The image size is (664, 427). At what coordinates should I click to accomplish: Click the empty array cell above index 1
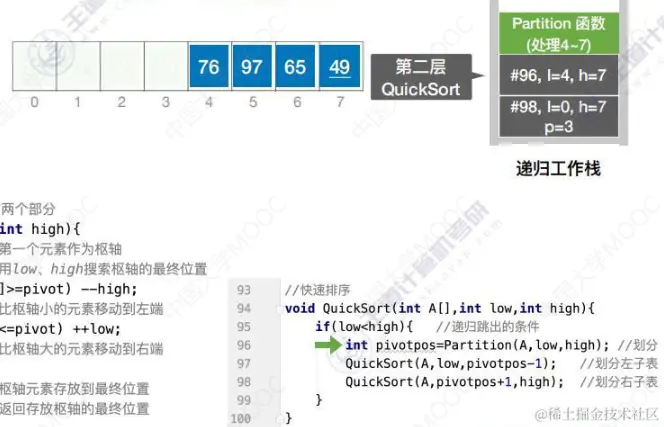tap(78, 66)
